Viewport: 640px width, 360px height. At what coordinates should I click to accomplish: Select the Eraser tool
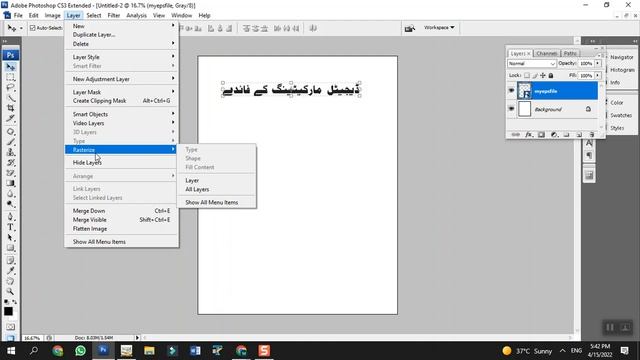(x=11, y=173)
